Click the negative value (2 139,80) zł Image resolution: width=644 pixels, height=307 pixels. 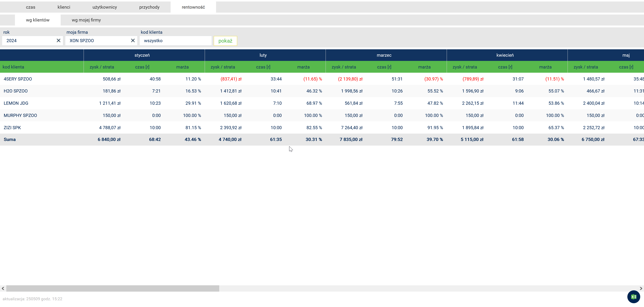click(x=350, y=79)
